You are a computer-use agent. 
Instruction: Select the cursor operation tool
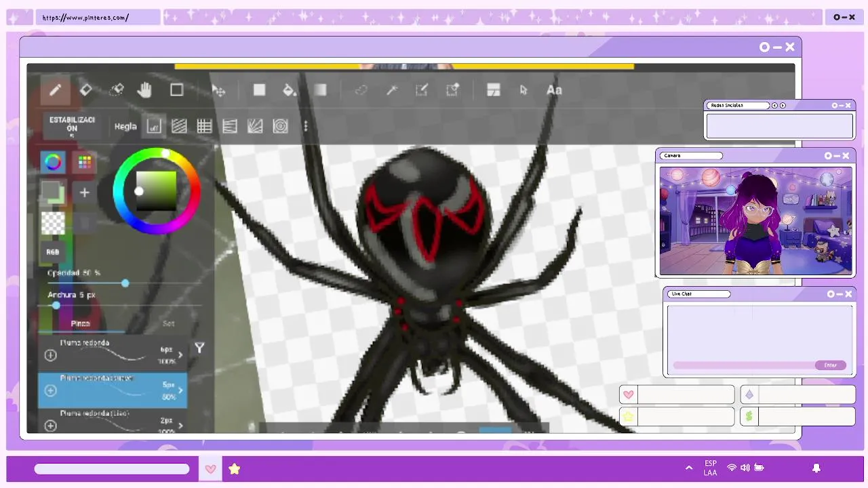pos(524,90)
